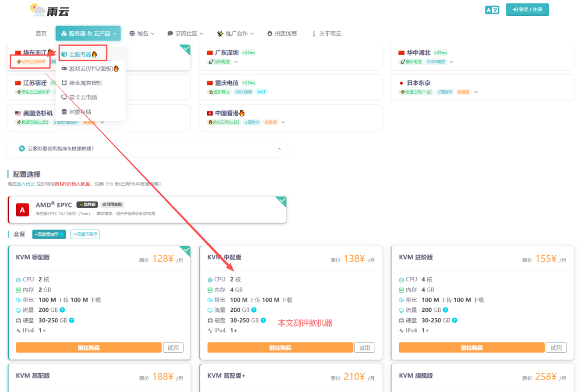This screenshot has height=392, width=582.
Task: Click 试用 for KVM 标配版
Action: click(x=173, y=348)
